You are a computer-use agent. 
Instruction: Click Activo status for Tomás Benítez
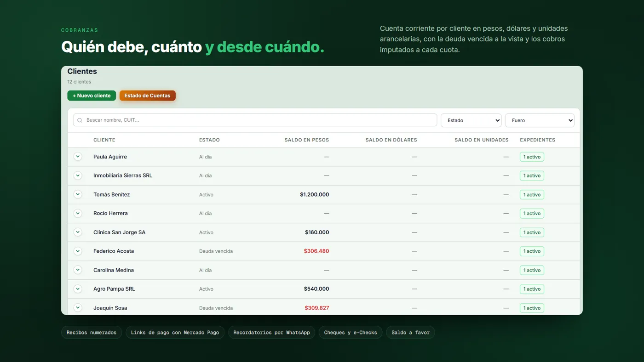pos(206,195)
